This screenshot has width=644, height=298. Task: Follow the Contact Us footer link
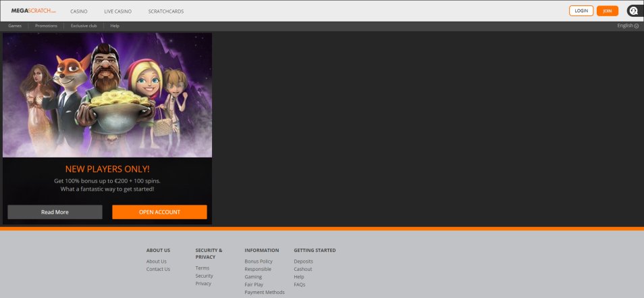pyautogui.click(x=158, y=269)
